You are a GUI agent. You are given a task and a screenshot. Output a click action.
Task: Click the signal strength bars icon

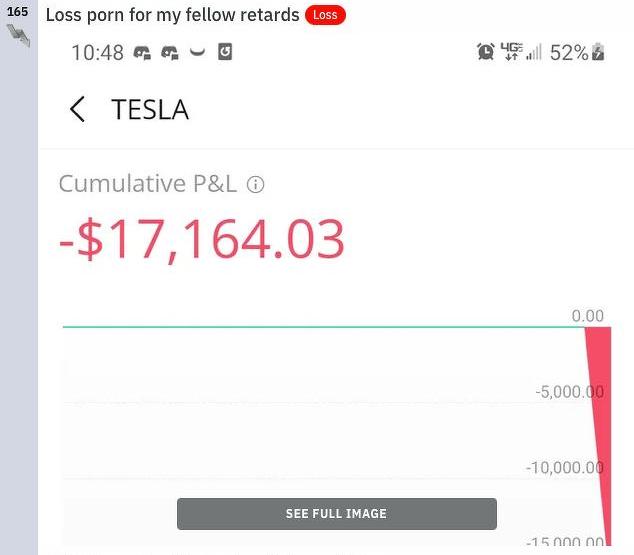click(x=534, y=52)
